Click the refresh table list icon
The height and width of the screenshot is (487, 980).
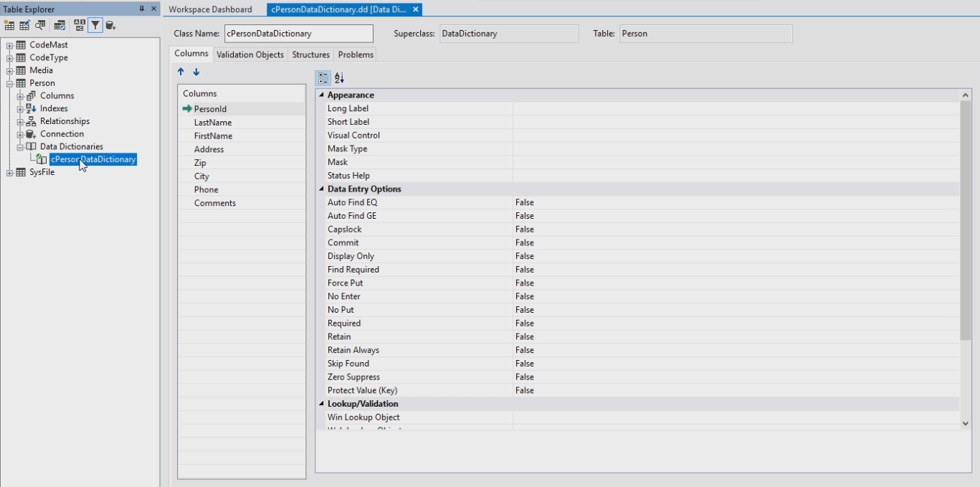point(60,25)
